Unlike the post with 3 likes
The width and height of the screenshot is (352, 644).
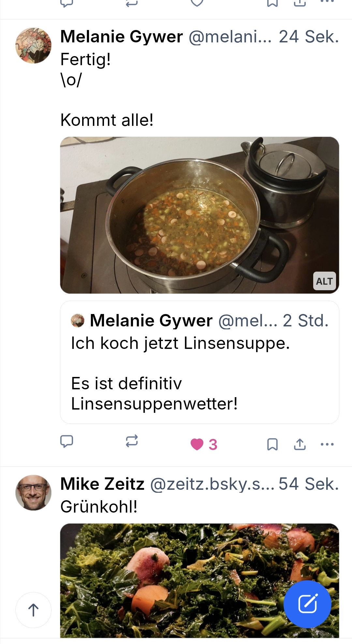pyautogui.click(x=197, y=444)
